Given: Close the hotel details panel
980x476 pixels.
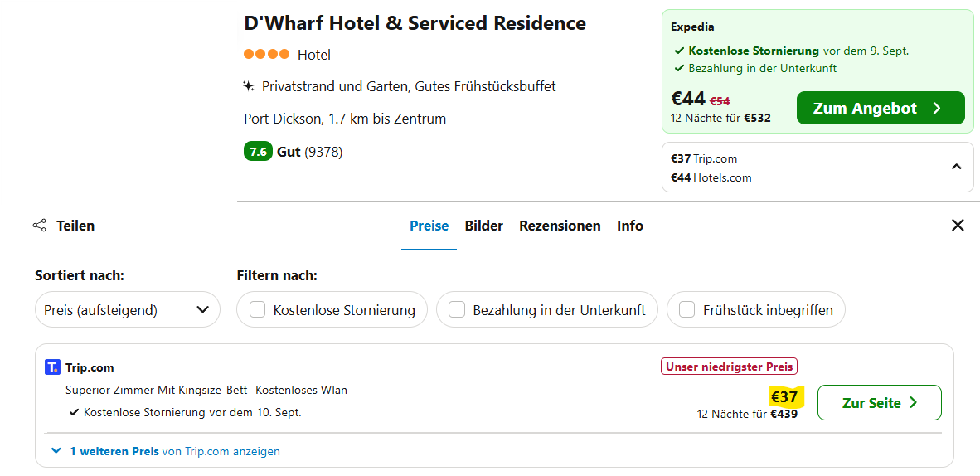Looking at the screenshot, I should [x=958, y=226].
